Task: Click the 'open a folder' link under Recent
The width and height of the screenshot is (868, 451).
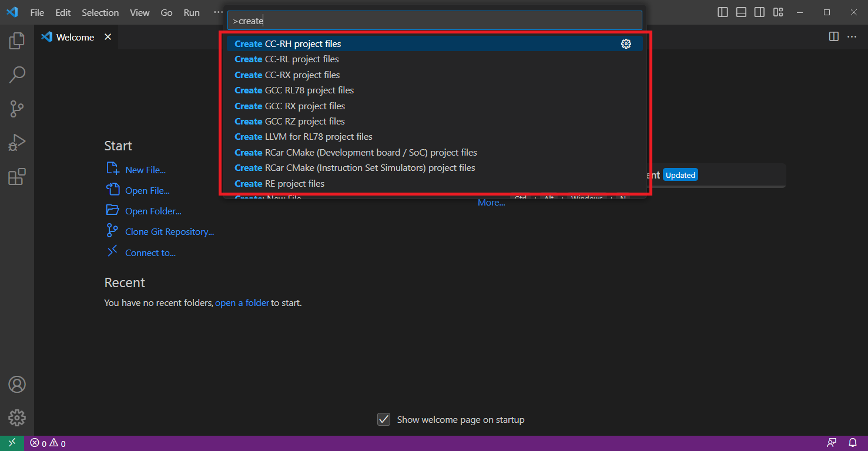Action: click(242, 303)
